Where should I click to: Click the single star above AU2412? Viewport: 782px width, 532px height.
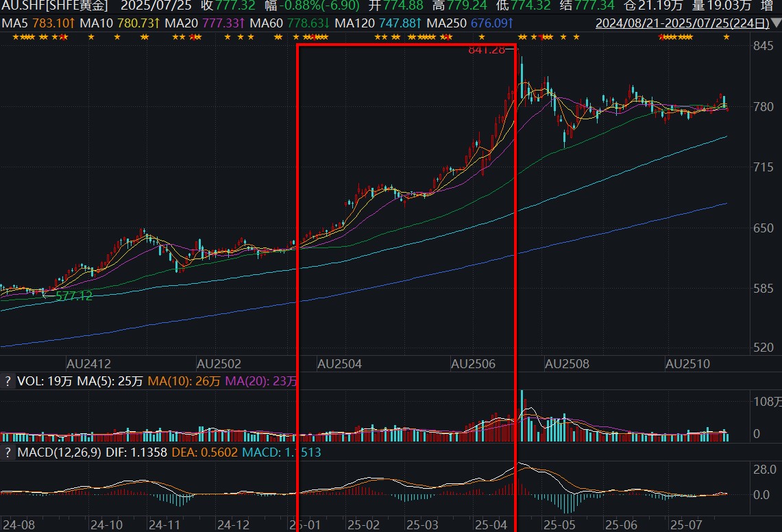[x=90, y=38]
